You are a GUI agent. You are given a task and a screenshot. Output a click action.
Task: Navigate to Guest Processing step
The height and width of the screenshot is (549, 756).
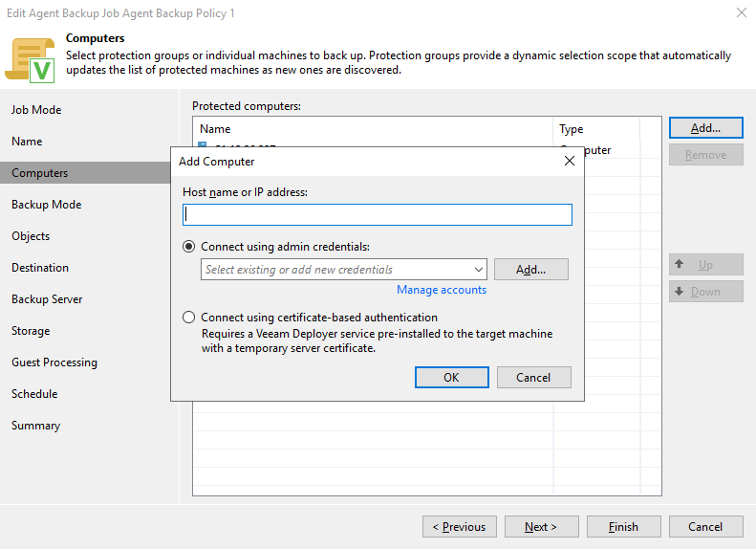click(x=54, y=362)
